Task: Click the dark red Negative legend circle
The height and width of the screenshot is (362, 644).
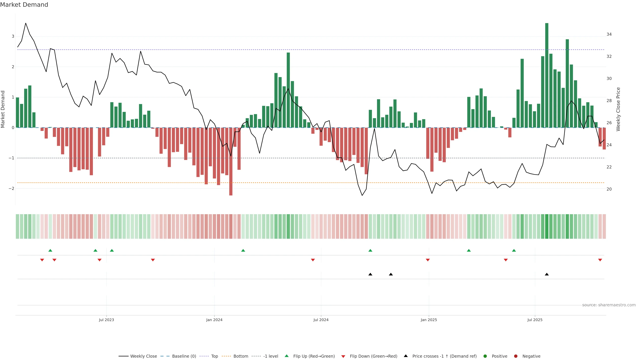Action: tap(516, 356)
